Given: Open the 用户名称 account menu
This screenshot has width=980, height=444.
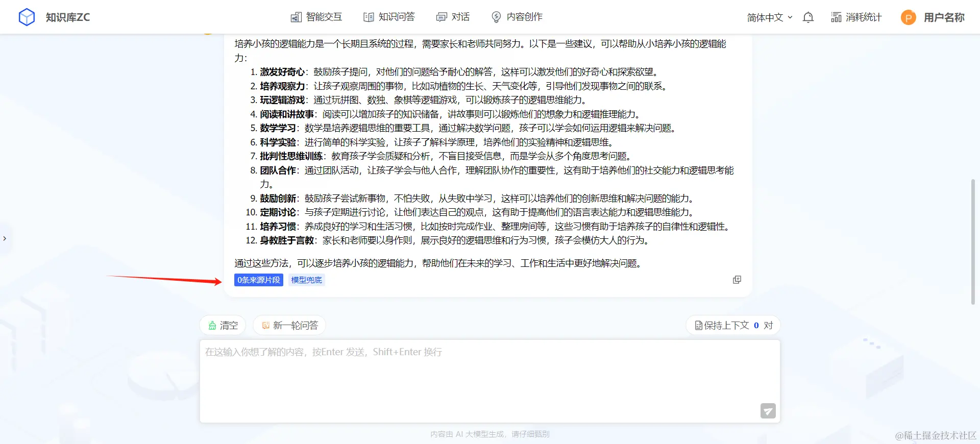Looking at the screenshot, I should [944, 17].
